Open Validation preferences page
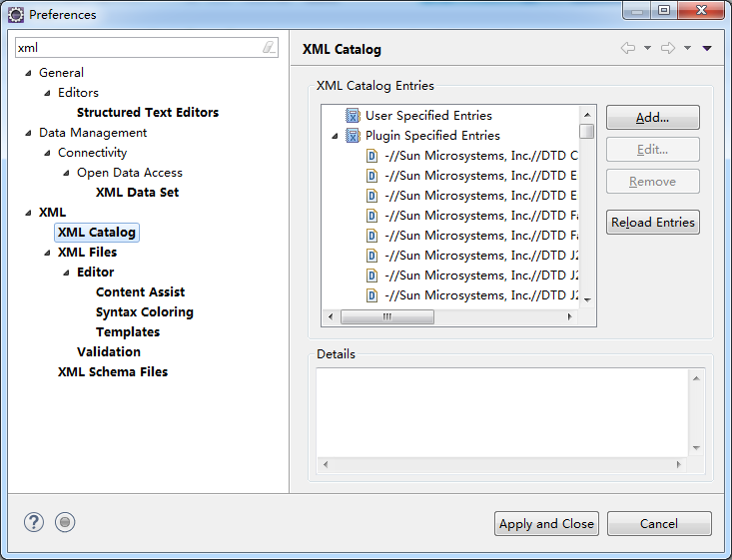This screenshot has width=732, height=560. point(109,351)
